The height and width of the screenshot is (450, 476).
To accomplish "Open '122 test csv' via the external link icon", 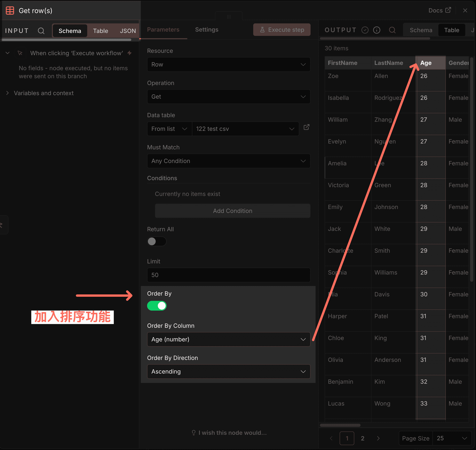I will [306, 127].
